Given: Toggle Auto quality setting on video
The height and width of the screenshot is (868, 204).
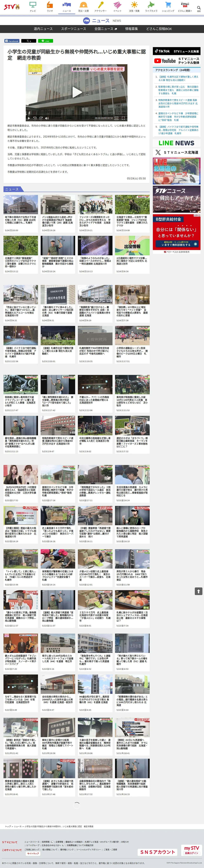Looking at the screenshot, I should coord(116,118).
